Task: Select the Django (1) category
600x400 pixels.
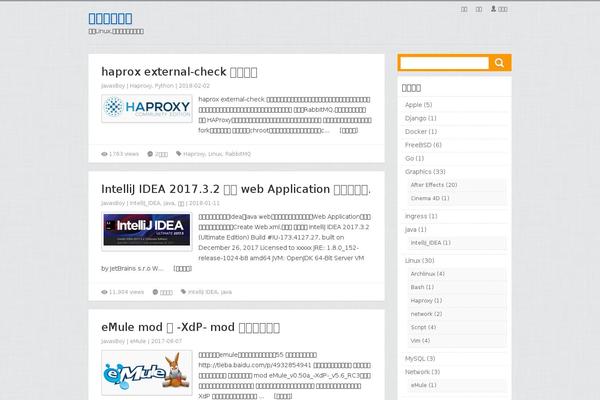Action: tap(421, 118)
